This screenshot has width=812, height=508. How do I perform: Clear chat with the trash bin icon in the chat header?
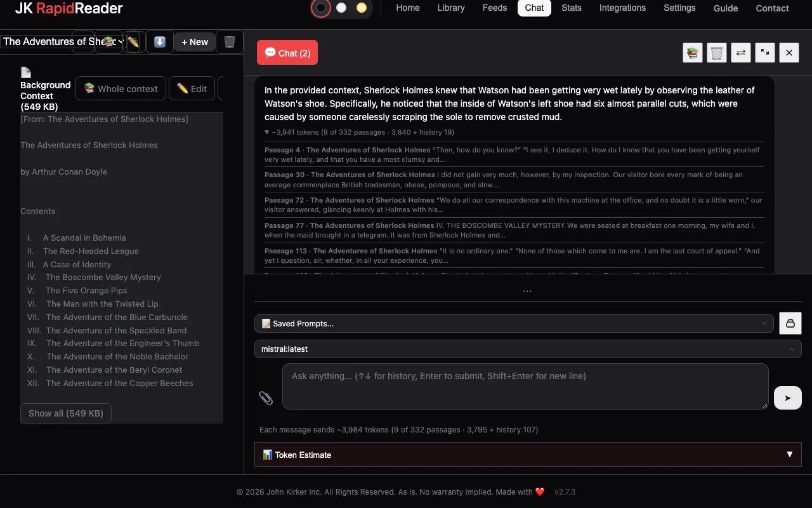coord(717,53)
